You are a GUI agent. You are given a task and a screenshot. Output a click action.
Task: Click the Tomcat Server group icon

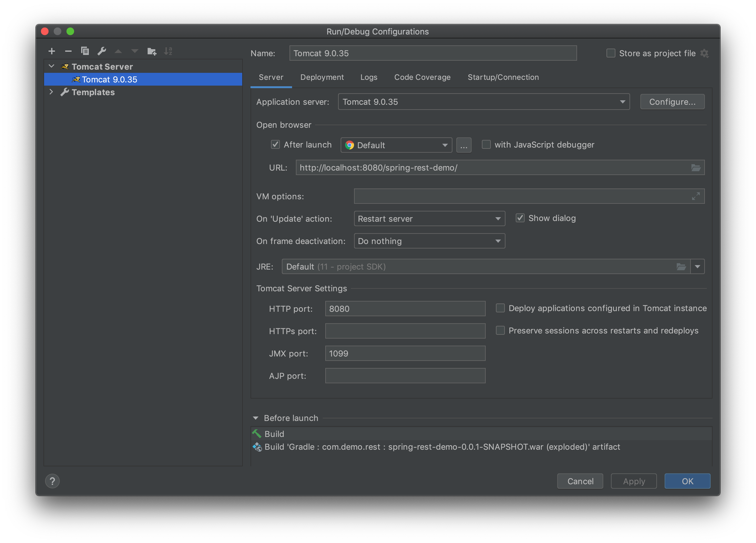tap(65, 67)
